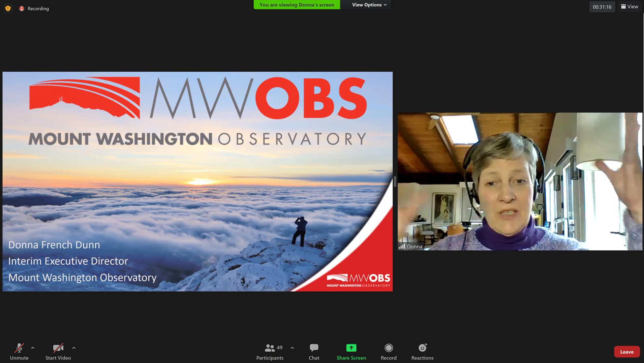Click the red Recording indicator
Screen dimensions: 644x363
point(22,8)
